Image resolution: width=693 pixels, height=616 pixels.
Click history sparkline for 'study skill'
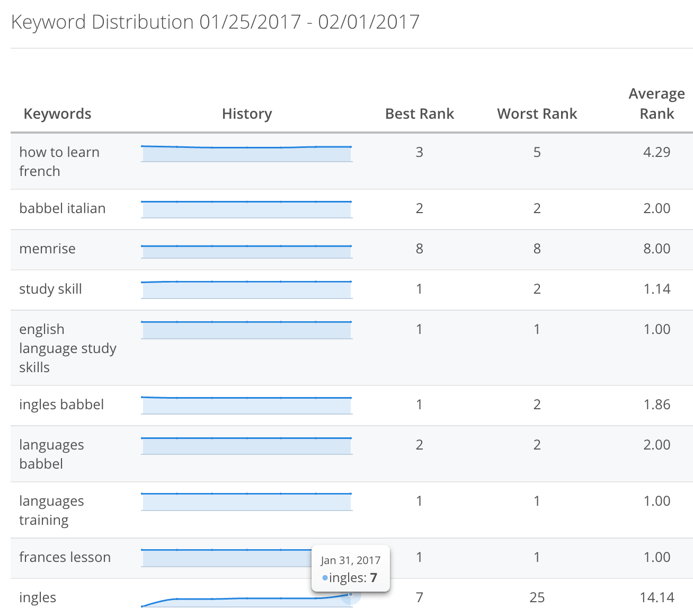point(246,289)
